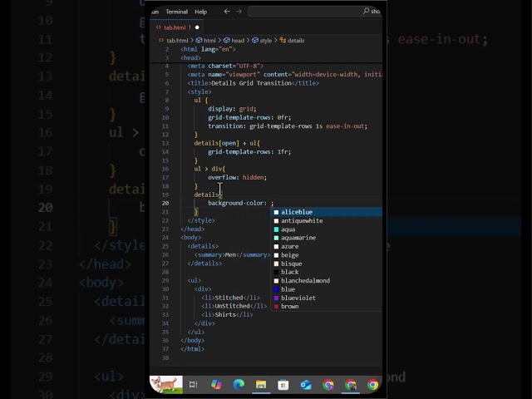Open the style breadcrumb segment
This screenshot has width=532, height=399.
262,41
